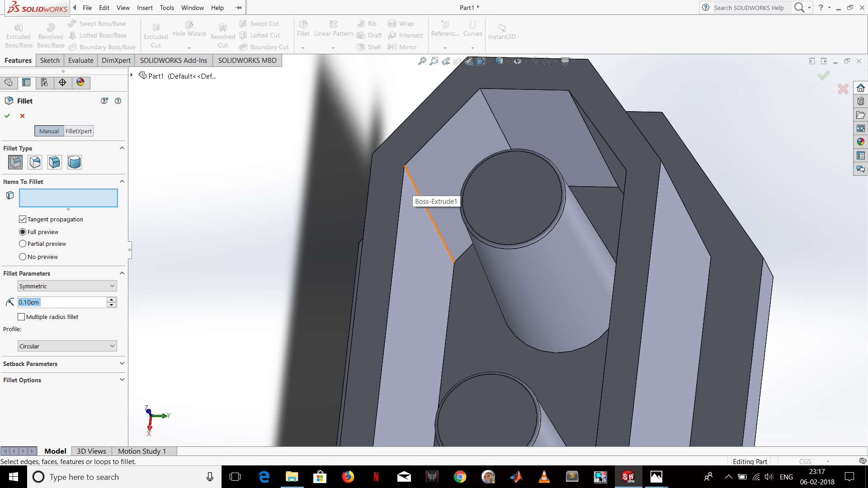Select the Extruded Boss/Base feature
The image size is (868, 488).
(x=19, y=32)
